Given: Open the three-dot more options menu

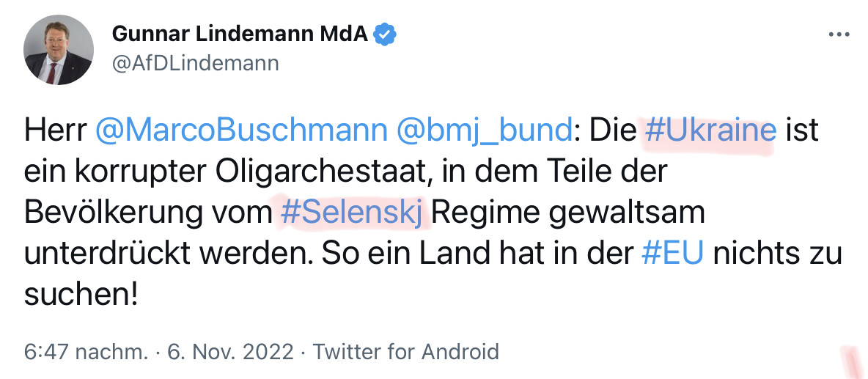Looking at the screenshot, I should [x=839, y=34].
